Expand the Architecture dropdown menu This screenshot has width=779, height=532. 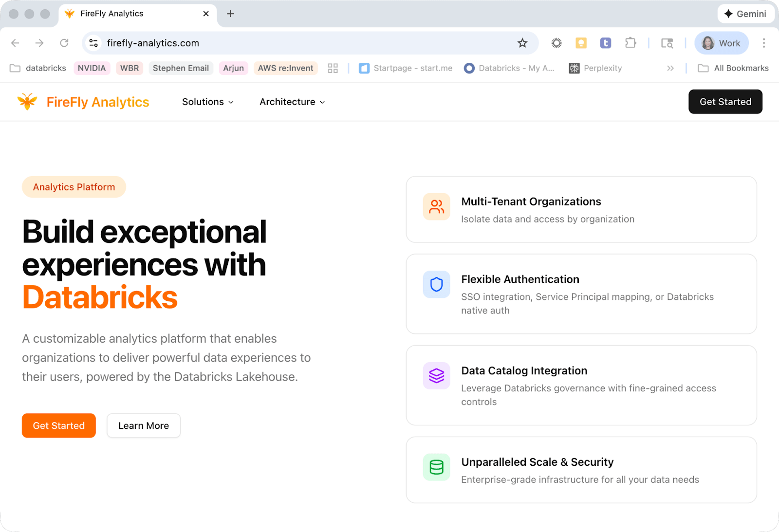click(x=292, y=102)
